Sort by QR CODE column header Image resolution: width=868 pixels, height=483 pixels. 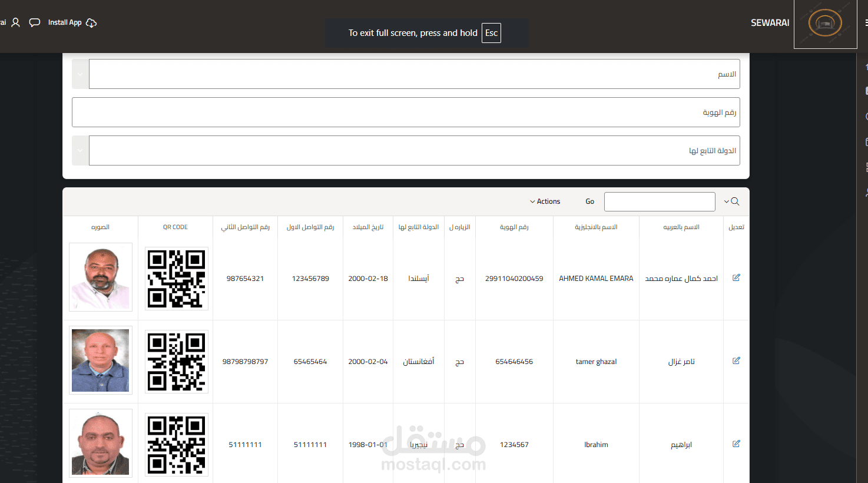pos(175,227)
